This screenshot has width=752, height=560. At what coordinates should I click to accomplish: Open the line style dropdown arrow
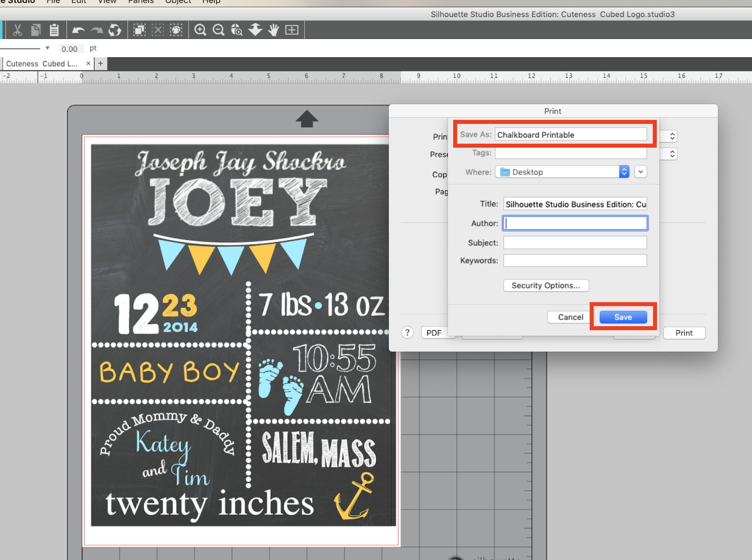point(47,48)
